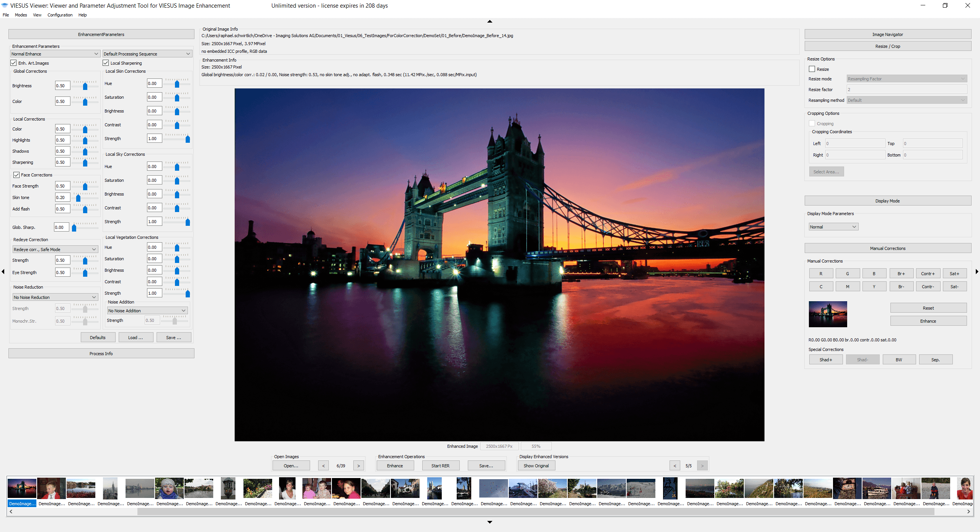Viewport: 980px width, 532px height.
Task: Enable the Cropping checkbox
Action: tap(812, 123)
